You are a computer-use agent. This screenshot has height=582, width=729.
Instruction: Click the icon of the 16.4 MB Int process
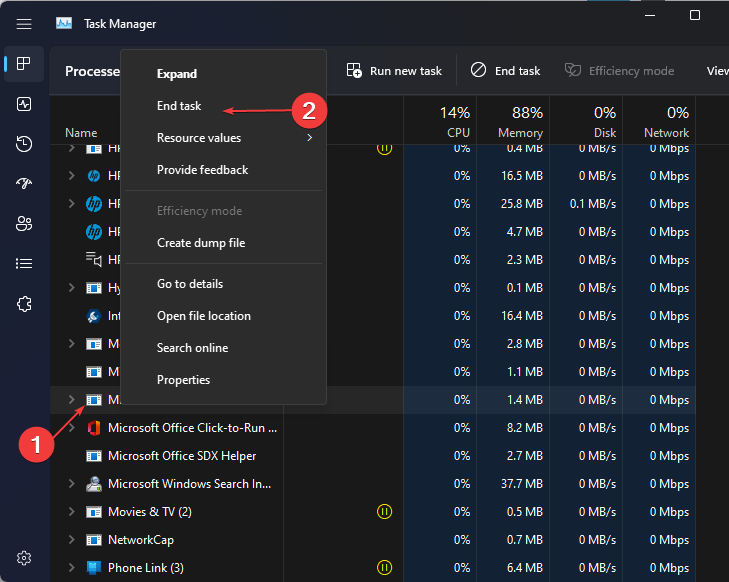(x=93, y=316)
